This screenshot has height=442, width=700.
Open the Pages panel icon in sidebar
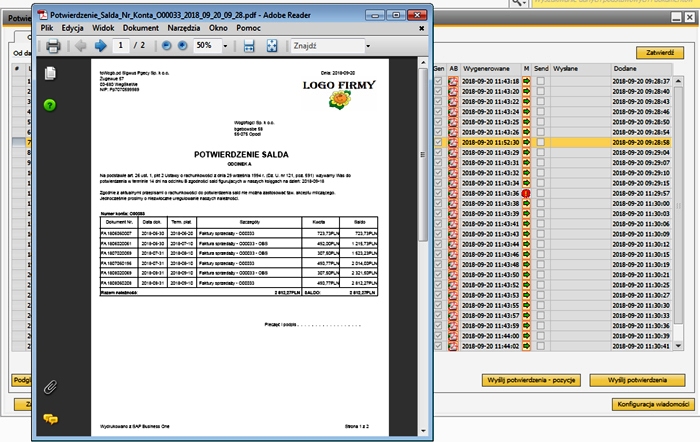[50, 73]
